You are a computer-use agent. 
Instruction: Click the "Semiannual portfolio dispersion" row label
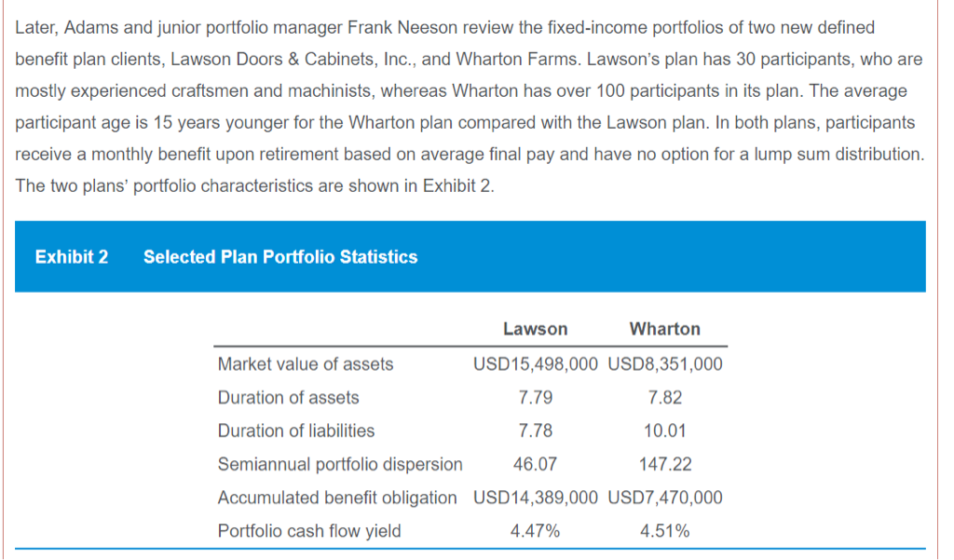pyautogui.click(x=340, y=464)
